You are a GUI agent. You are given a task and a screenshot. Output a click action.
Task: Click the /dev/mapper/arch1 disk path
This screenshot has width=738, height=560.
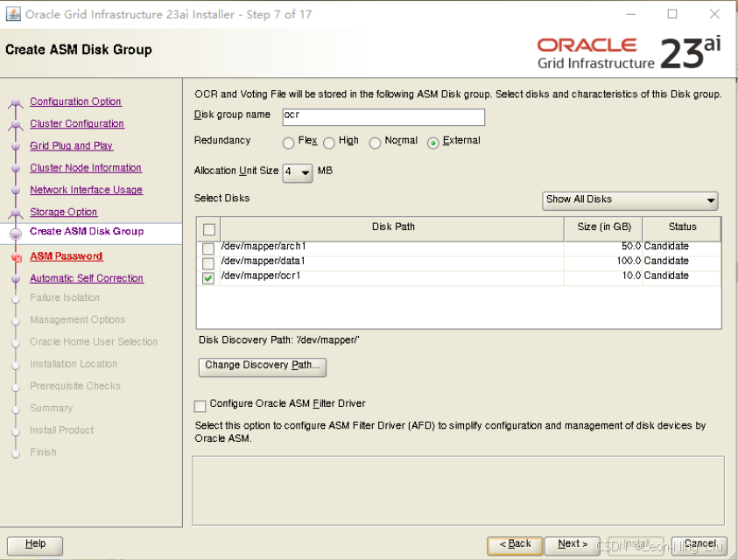[264, 246]
